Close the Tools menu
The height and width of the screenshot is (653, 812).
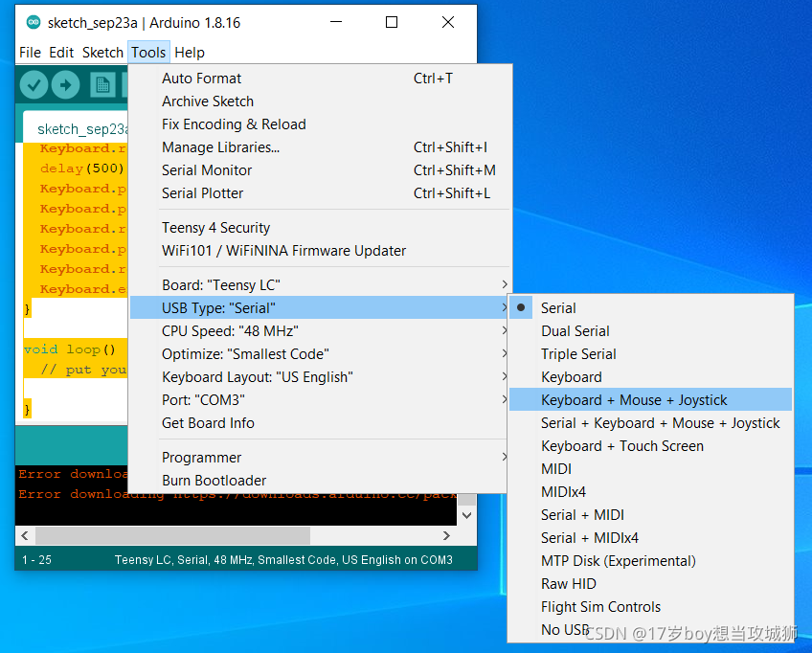(148, 53)
